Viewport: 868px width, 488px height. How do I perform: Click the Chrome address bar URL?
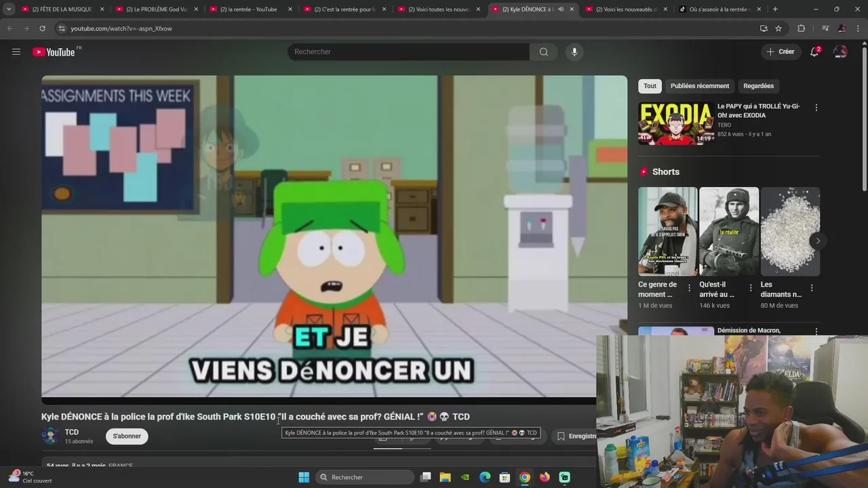(121, 28)
